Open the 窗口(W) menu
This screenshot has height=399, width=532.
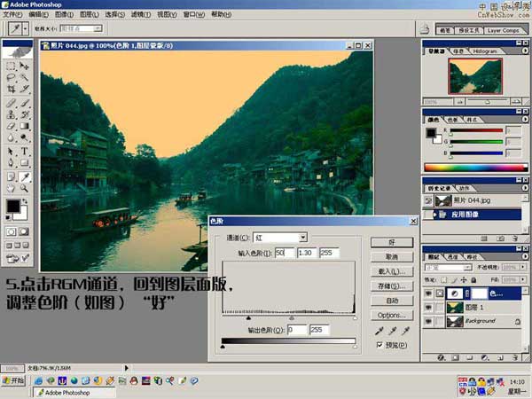point(193,14)
